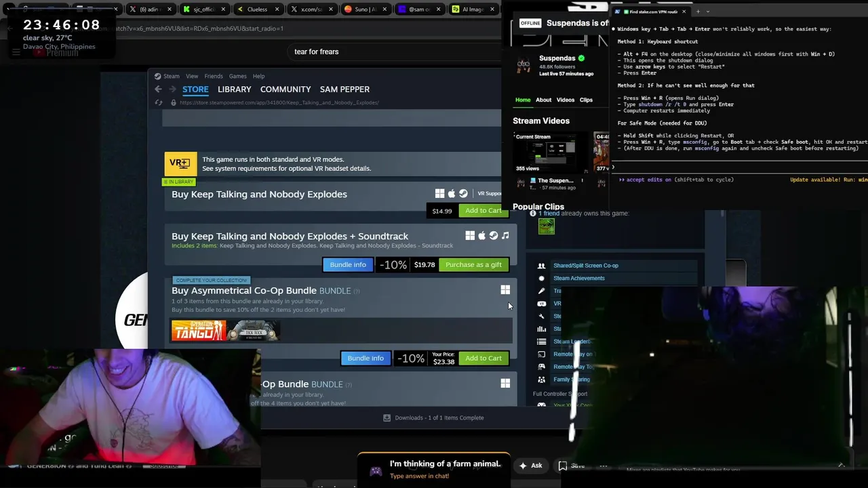Reload the Steam store page
The image size is (868, 488).
(x=159, y=102)
